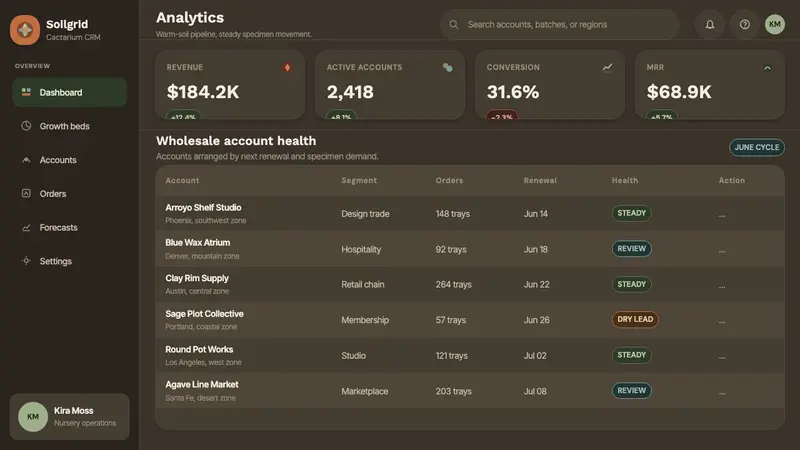The image size is (800, 450).
Task: Open action menu for Blue Wax Atrium
Action: point(722,251)
